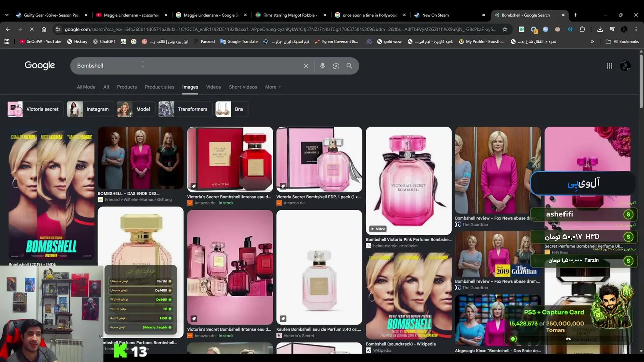Click the browser address bar URL
Viewport: 644px width, 362px height.
pos(280,29)
